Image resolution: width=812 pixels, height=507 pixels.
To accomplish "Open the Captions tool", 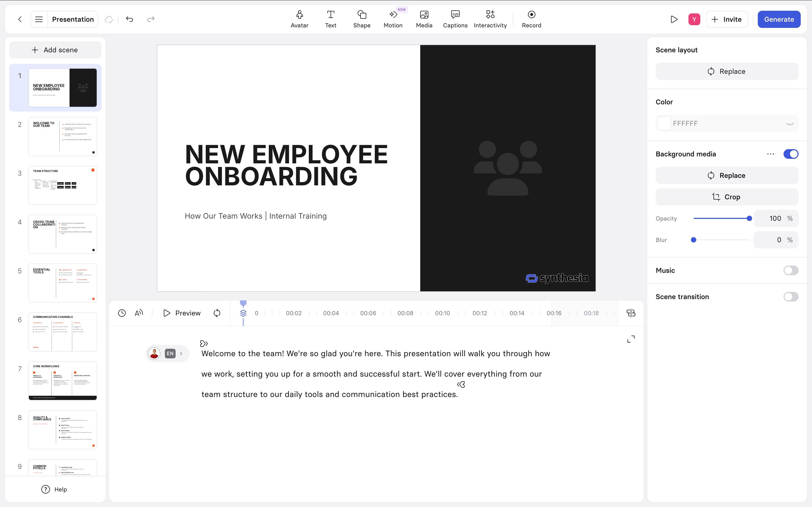I will click(455, 19).
